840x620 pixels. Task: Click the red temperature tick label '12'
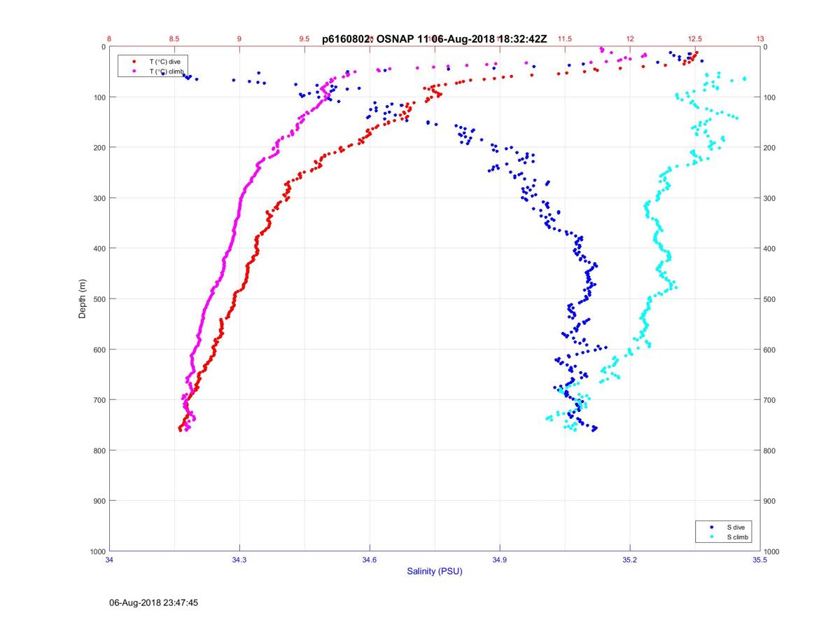[x=630, y=39]
